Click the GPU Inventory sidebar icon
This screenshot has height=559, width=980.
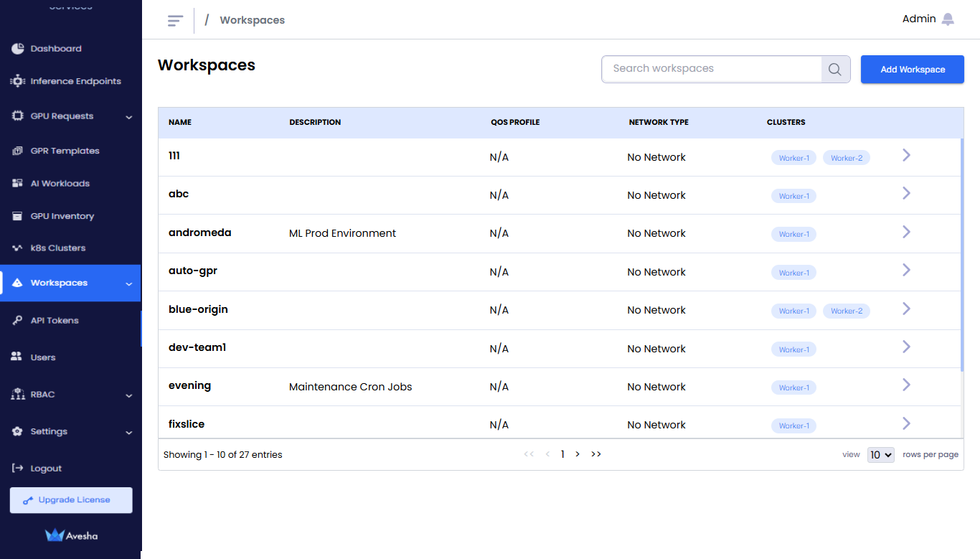click(x=18, y=216)
